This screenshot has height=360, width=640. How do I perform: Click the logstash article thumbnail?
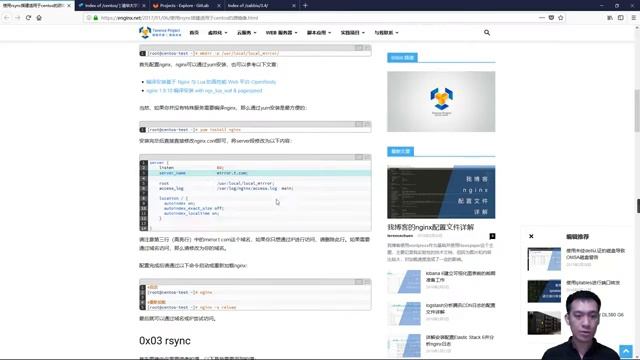tap(404, 313)
